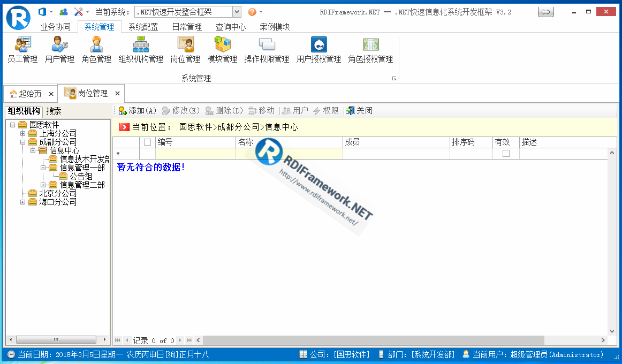Viewport: 622px width, 364px height.
Task: Click the 当前用户 status bar entry
Action: coord(533,354)
